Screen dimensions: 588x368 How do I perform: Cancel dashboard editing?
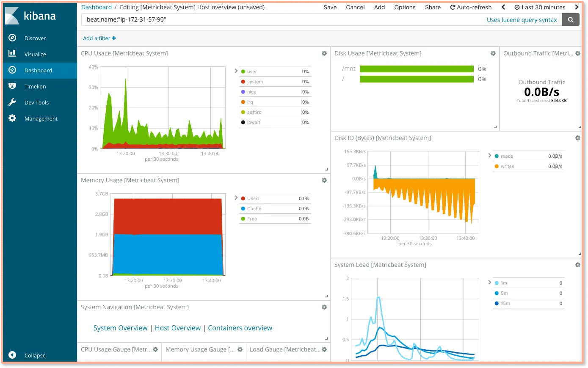[x=355, y=7]
